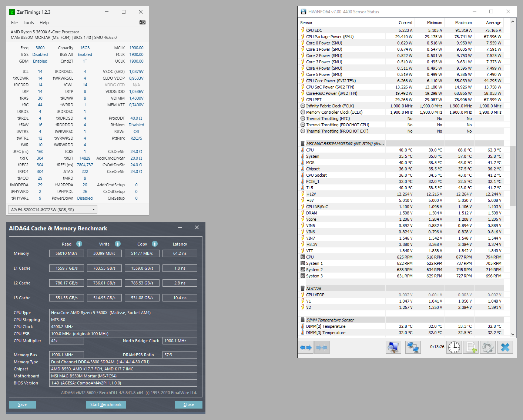Click the blue expand arrows in HWiNFO toolbar
Viewport: 523px width, 420px height.
[x=306, y=347]
